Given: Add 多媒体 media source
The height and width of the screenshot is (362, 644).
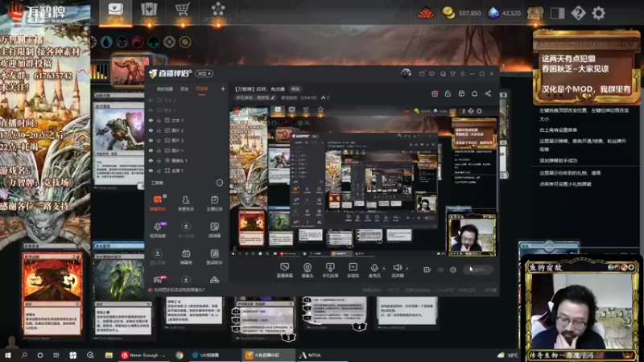Looking at the screenshot, I should coord(353,270).
